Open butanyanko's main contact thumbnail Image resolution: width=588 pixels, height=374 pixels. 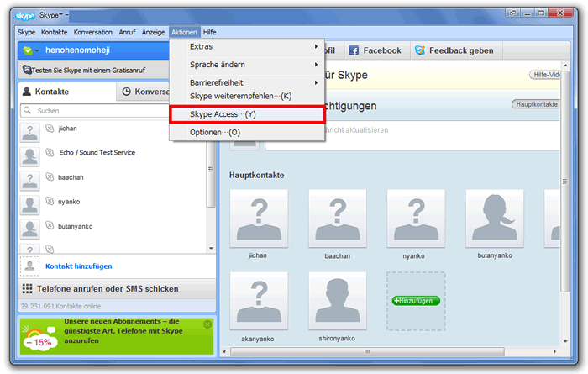coord(495,219)
